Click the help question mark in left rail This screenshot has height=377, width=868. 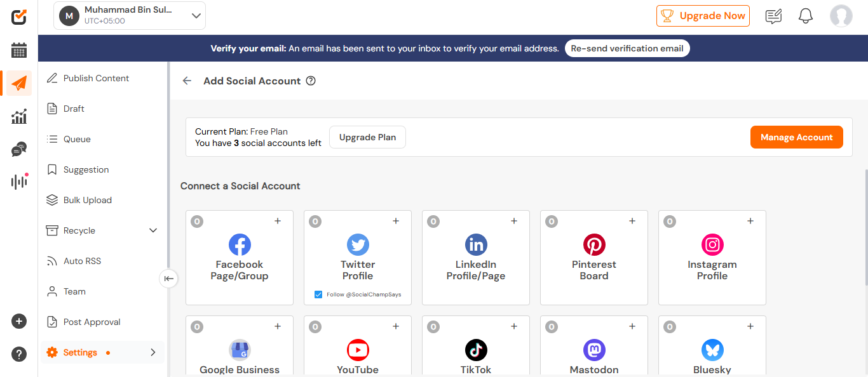[x=19, y=354]
